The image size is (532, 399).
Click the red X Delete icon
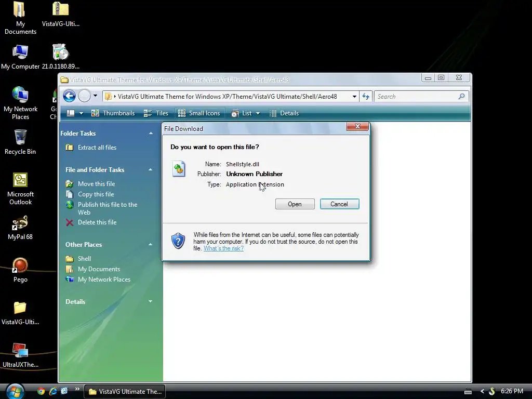70,222
